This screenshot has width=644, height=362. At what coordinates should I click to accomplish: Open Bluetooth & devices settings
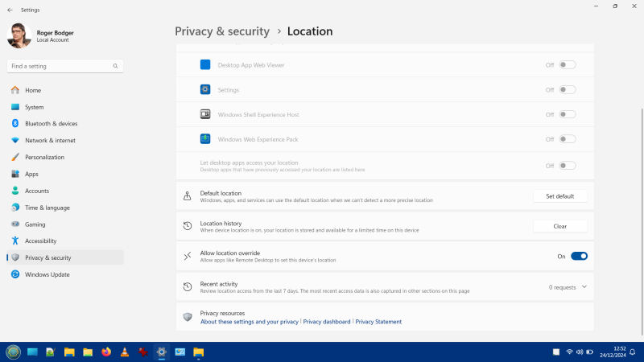(51, 124)
